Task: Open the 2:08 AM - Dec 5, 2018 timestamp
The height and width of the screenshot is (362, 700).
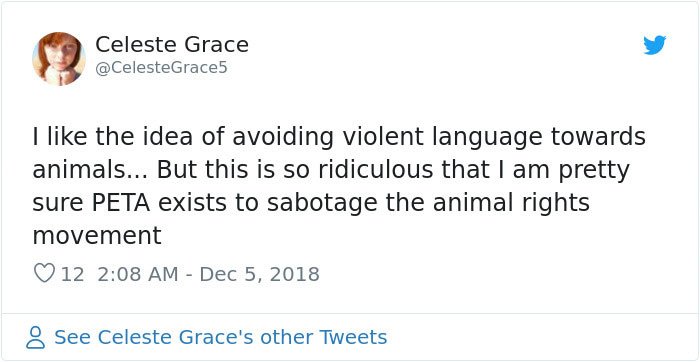Action: pyautogui.click(x=208, y=274)
